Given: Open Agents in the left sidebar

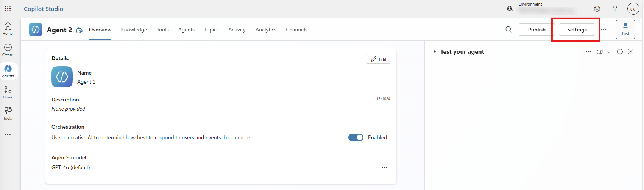Looking at the screenshot, I should pyautogui.click(x=8, y=71).
